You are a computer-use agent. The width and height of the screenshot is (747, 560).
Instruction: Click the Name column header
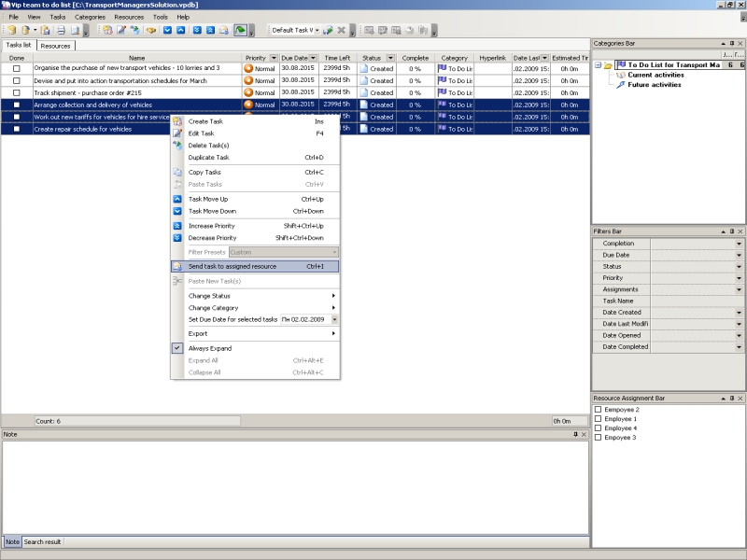[x=136, y=58]
